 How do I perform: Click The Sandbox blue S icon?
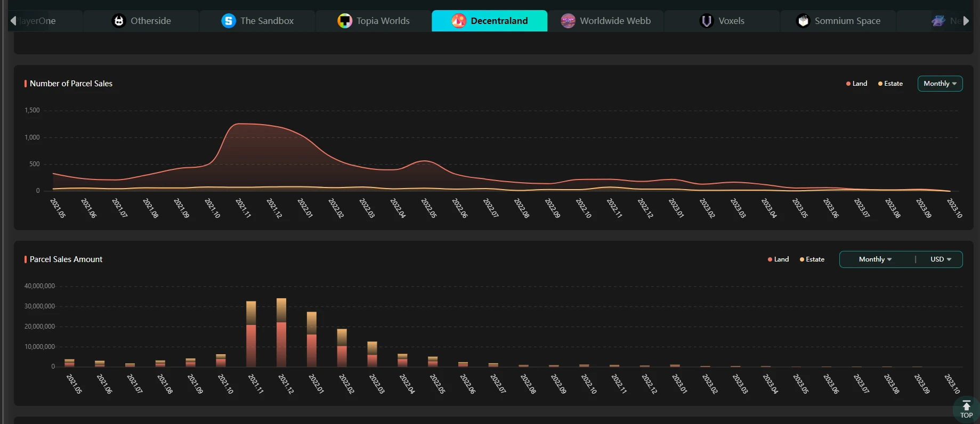[x=229, y=21]
